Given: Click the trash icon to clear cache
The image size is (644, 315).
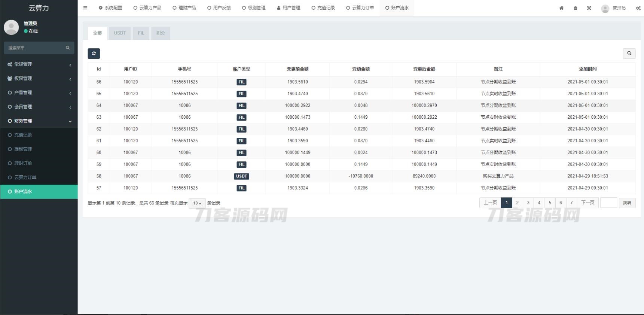Looking at the screenshot, I should [576, 8].
